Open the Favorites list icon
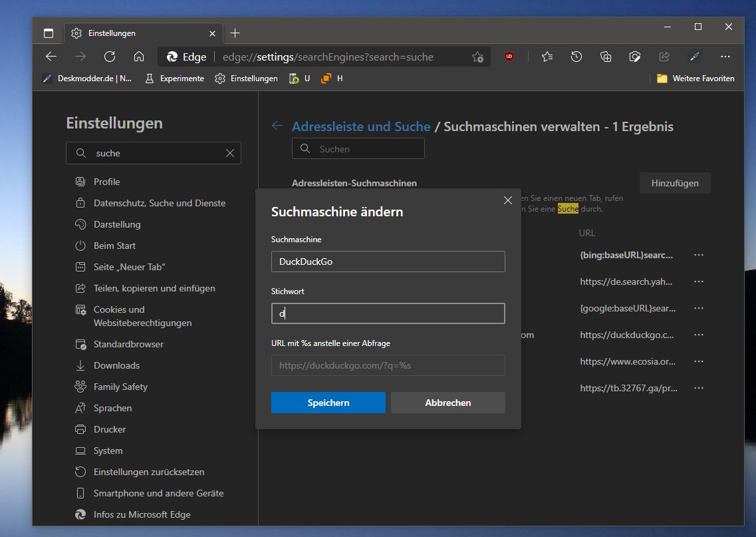This screenshot has height=537, width=756. [547, 57]
